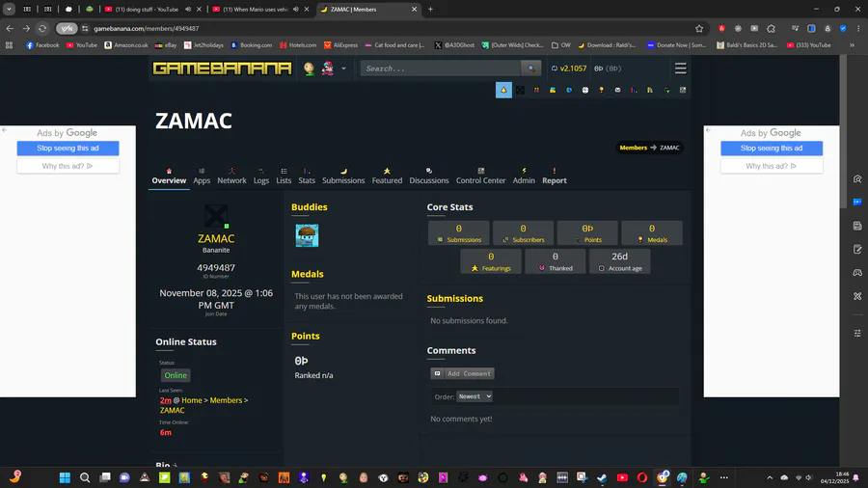
Task: Click the Add Comment button
Action: pos(462,373)
